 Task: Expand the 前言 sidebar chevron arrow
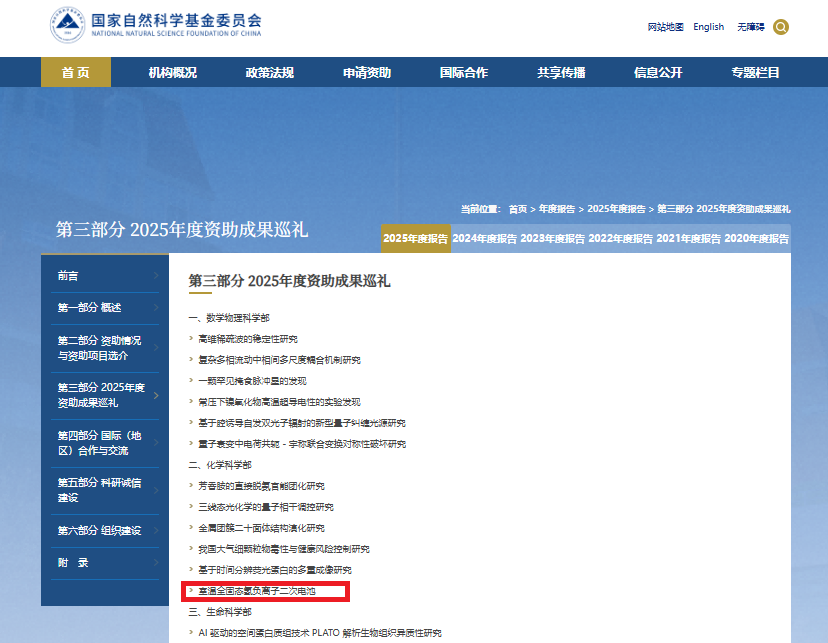click(x=156, y=276)
